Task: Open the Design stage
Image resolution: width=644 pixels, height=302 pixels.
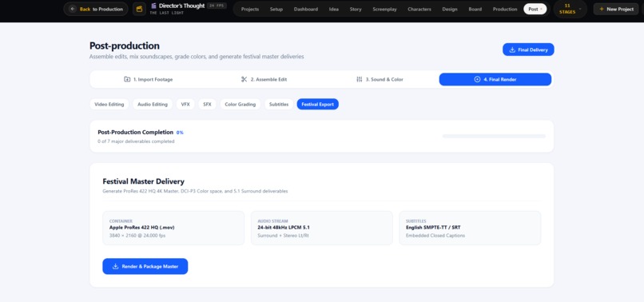Action: coord(450,9)
